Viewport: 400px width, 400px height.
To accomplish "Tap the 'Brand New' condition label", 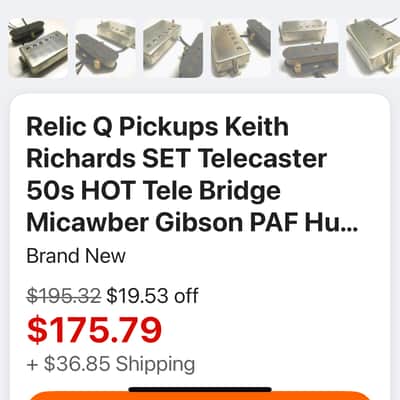I will point(76,256).
